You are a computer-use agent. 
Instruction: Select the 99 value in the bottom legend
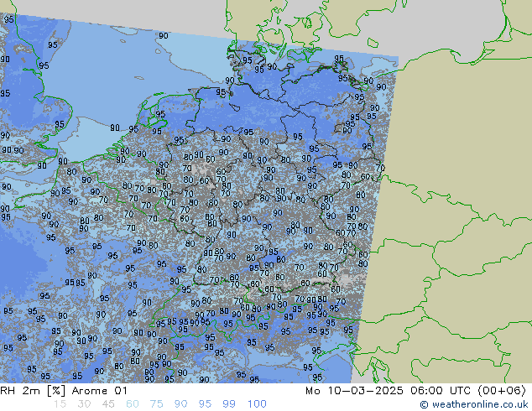tap(229, 404)
